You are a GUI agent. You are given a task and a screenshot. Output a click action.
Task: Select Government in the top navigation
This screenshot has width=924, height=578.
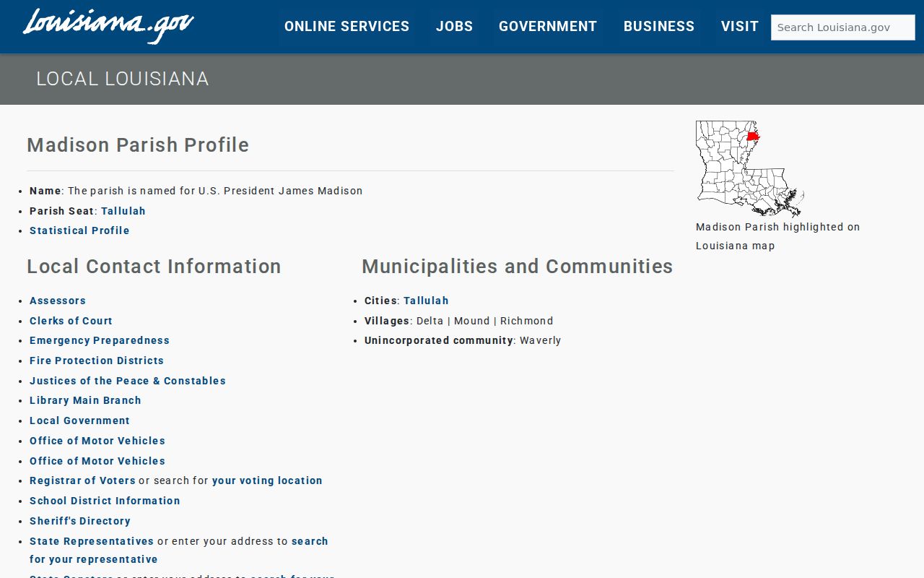tap(548, 27)
